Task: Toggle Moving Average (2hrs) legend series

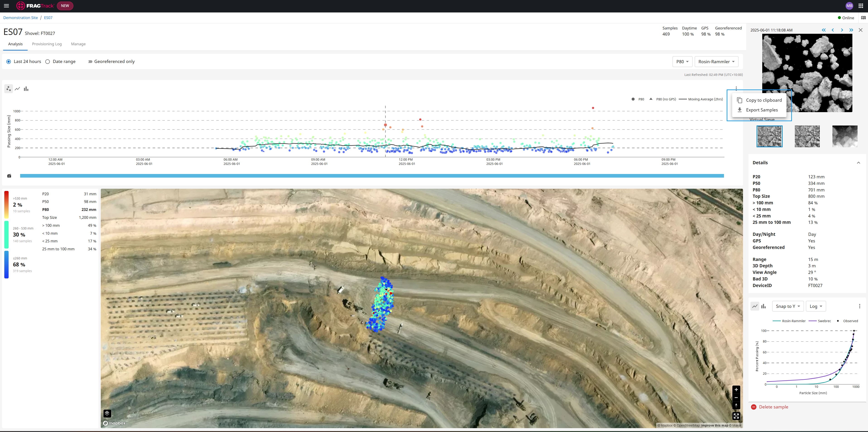Action: (x=701, y=99)
